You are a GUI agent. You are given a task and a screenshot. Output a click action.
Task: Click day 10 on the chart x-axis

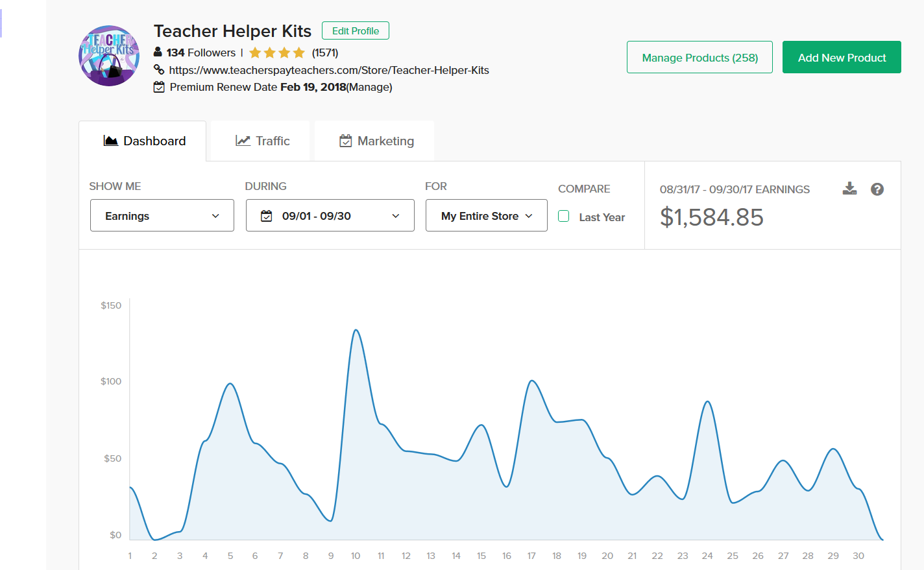point(356,556)
